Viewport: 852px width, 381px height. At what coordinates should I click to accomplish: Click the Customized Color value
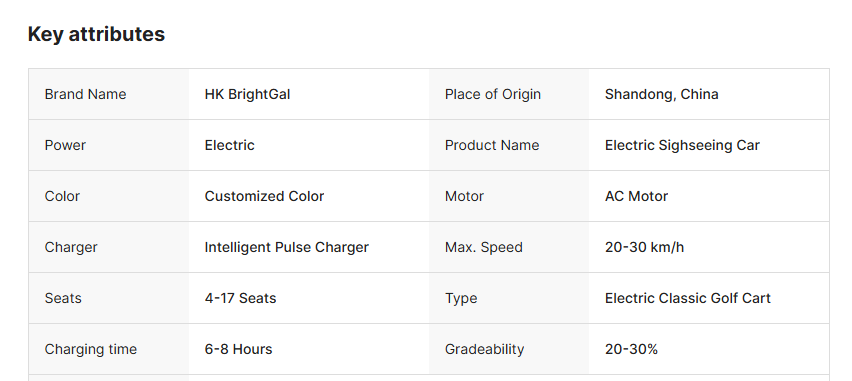click(264, 196)
